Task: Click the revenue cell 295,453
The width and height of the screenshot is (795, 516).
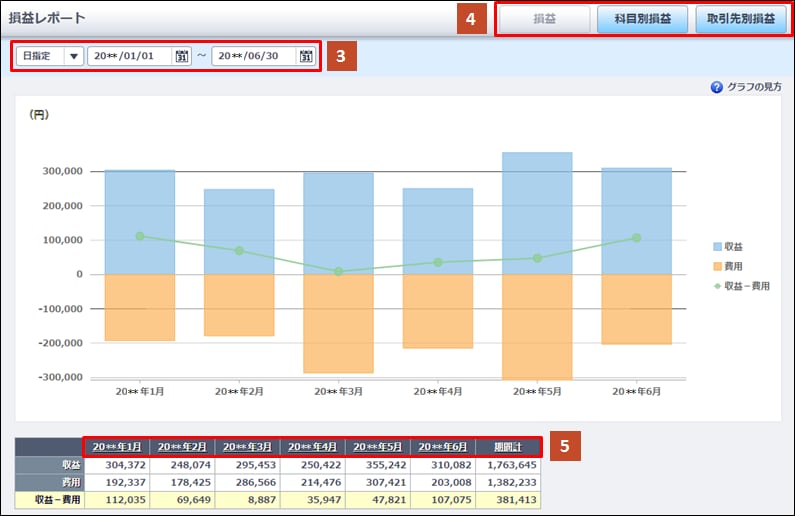Action: pyautogui.click(x=247, y=465)
